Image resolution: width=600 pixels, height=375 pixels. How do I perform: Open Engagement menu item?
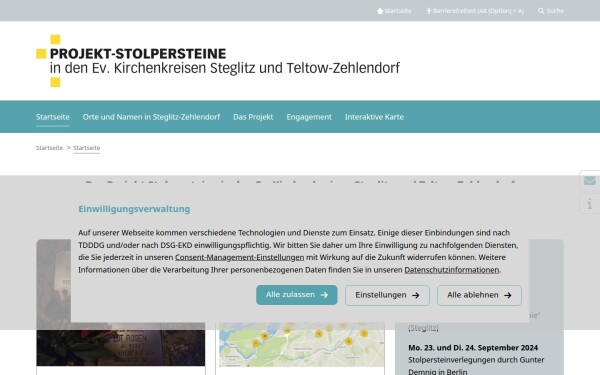(309, 117)
